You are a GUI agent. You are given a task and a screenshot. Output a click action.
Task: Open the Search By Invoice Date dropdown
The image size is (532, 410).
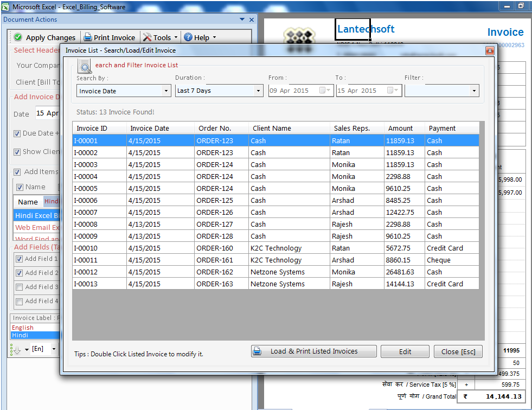tap(166, 91)
